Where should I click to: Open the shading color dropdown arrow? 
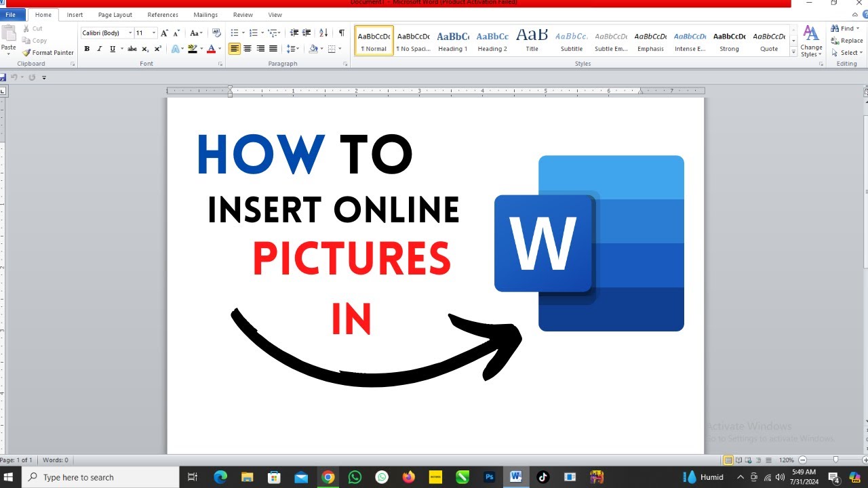click(321, 49)
